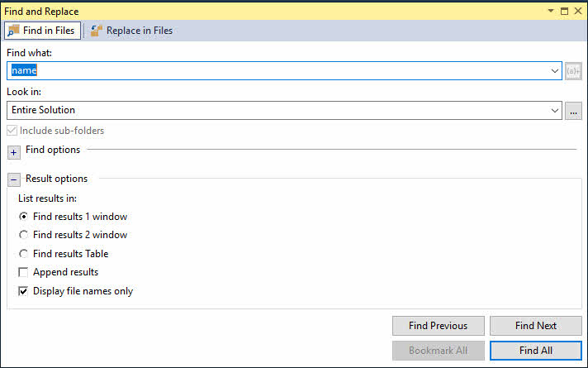The image size is (588, 368).
Task: Maximize the Find and Replace window
Action: pos(564,11)
